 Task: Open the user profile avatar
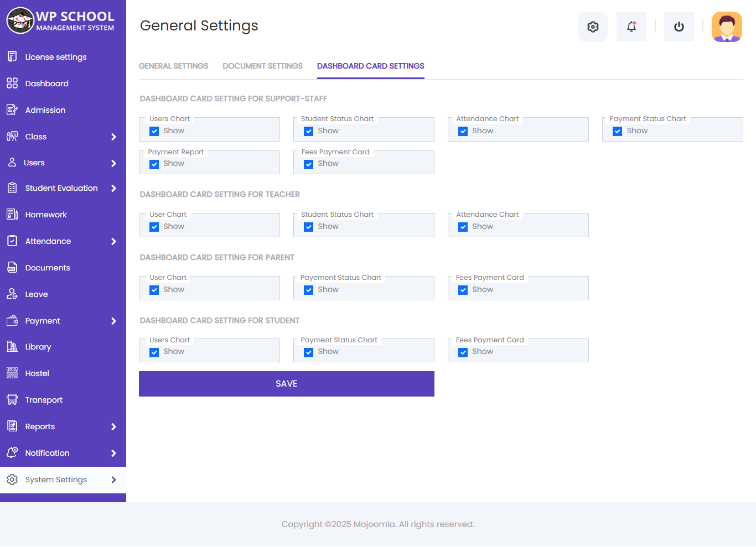[727, 27]
